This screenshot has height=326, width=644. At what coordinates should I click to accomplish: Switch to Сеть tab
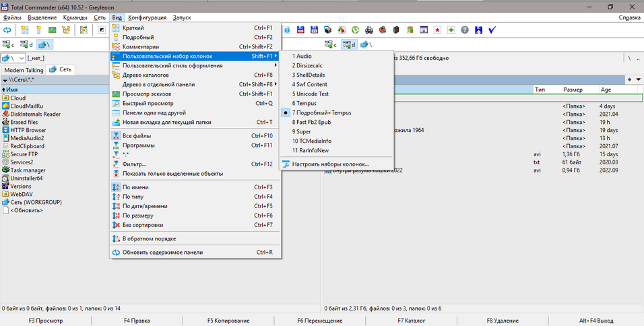(x=61, y=69)
